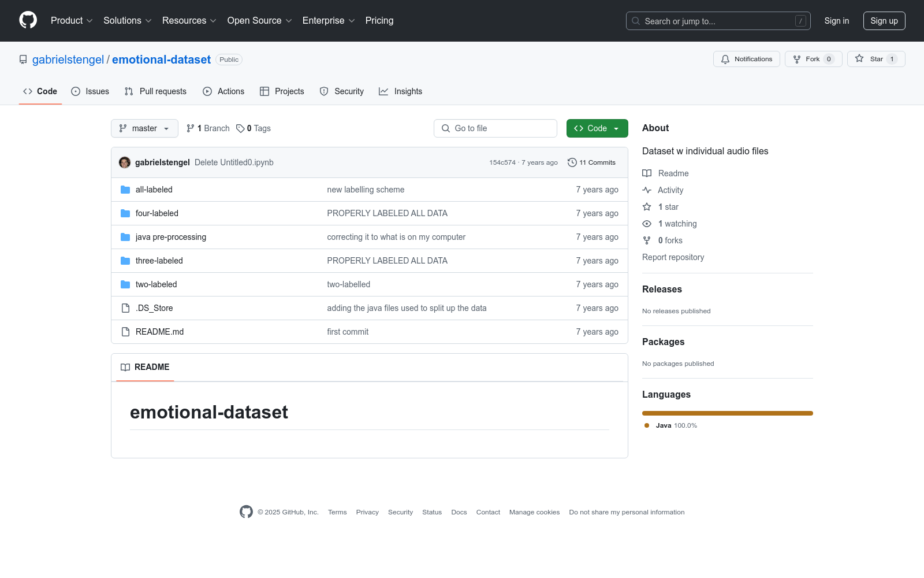This screenshot has width=924, height=578.
Task: Open the green Code dropdown
Action: click(597, 128)
